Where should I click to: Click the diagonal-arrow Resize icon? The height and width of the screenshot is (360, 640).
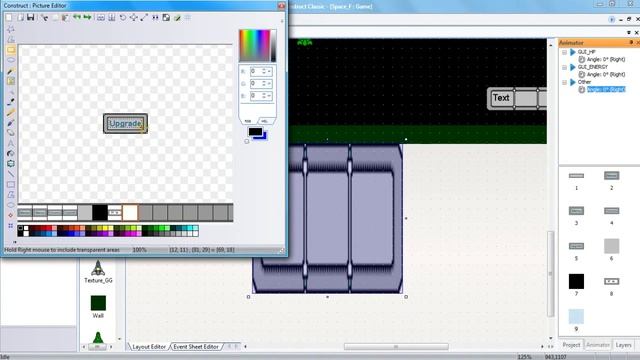click(144, 18)
